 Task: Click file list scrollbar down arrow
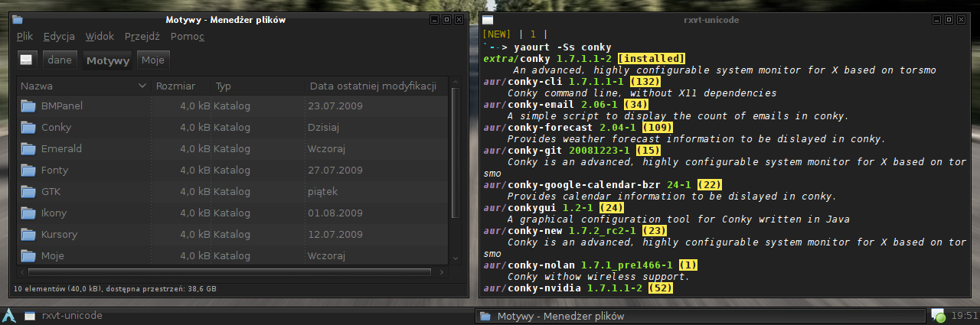456,259
